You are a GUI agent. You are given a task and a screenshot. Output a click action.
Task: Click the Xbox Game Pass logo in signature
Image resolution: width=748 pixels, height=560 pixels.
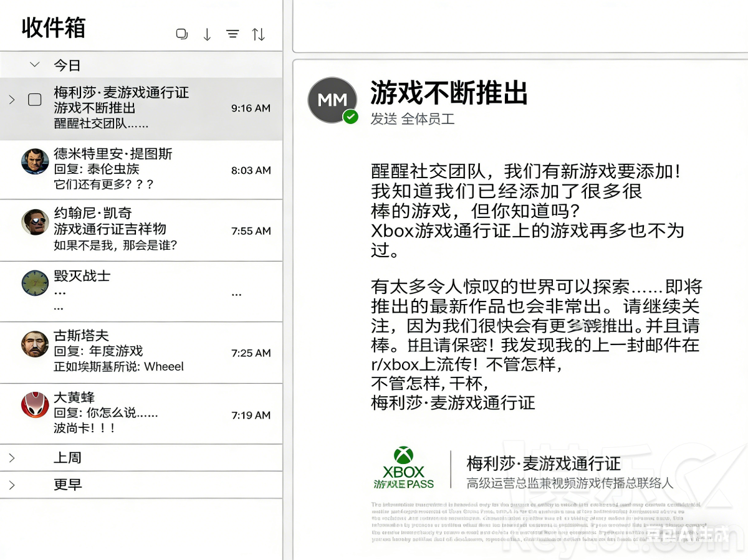pos(403,468)
